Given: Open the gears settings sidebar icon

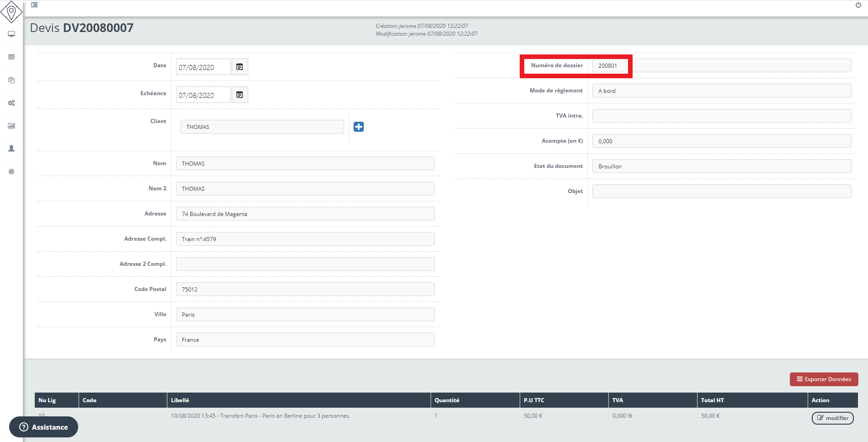Looking at the screenshot, I should 11,103.
